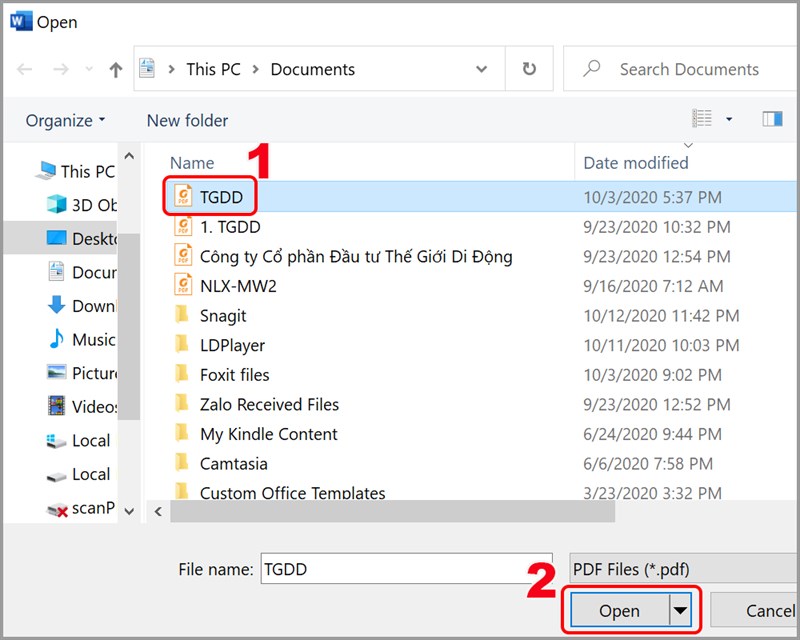Click the Snagit folder icon

pos(182,314)
